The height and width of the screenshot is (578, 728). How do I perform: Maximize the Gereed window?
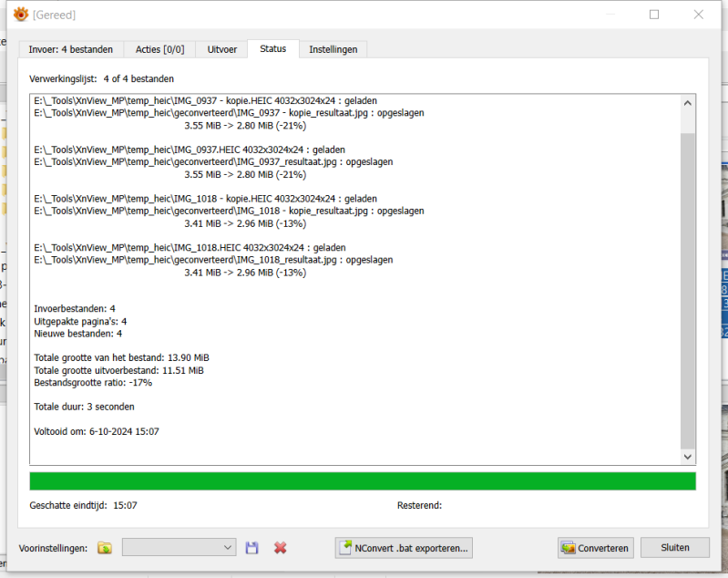click(654, 15)
